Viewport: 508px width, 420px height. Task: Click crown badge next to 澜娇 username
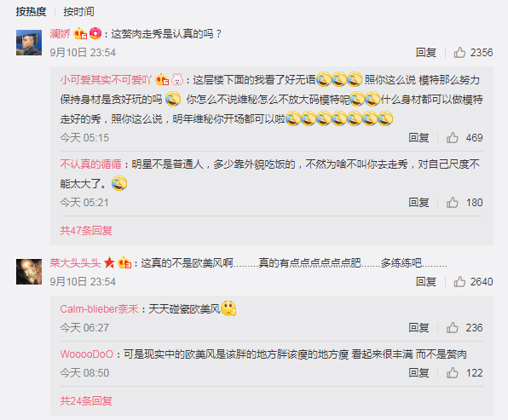pos(80,34)
